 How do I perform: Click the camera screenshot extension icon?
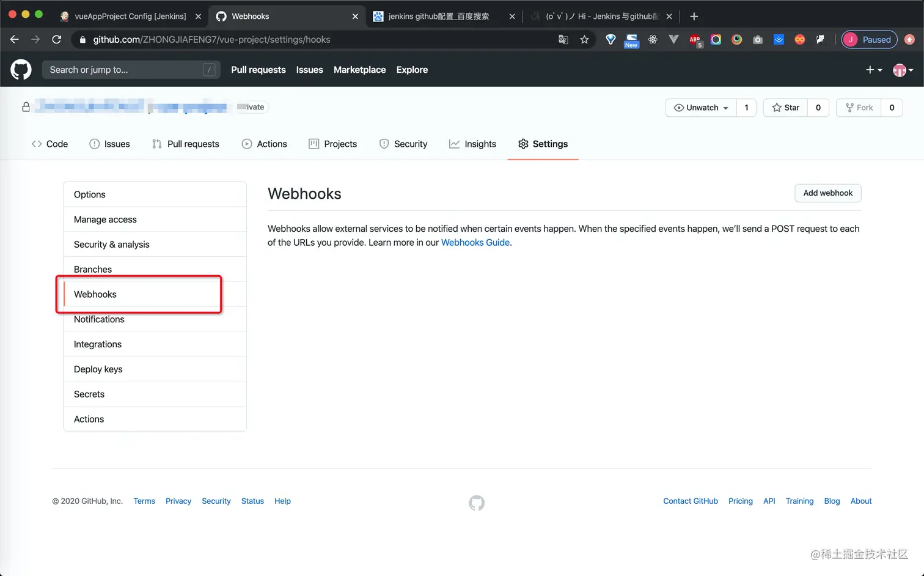pyautogui.click(x=758, y=40)
